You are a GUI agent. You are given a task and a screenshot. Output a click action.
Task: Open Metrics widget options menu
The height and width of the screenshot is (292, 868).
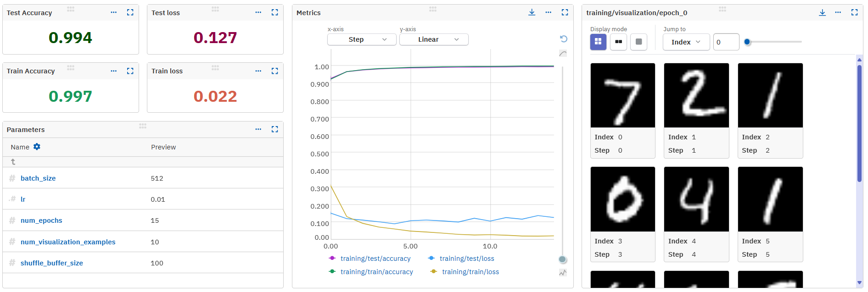pyautogui.click(x=548, y=12)
